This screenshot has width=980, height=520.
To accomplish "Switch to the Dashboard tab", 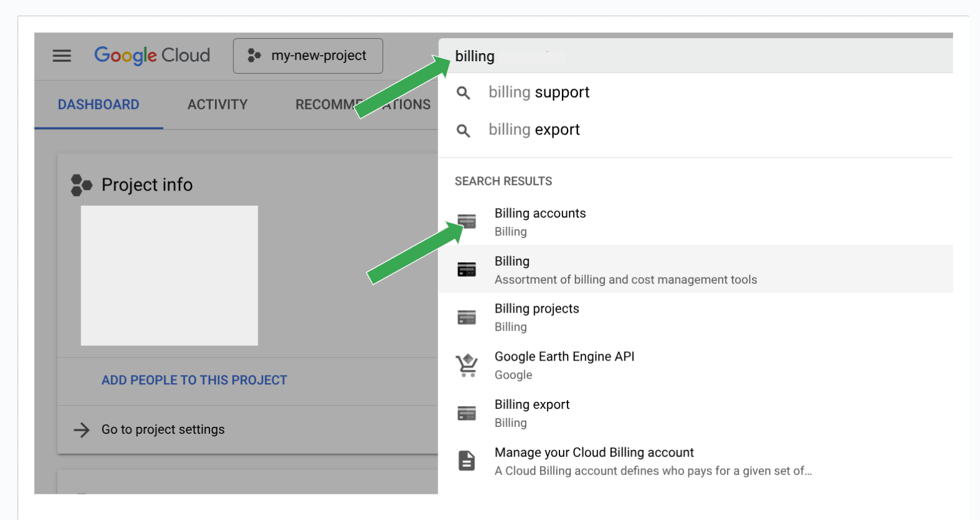I will click(x=99, y=104).
